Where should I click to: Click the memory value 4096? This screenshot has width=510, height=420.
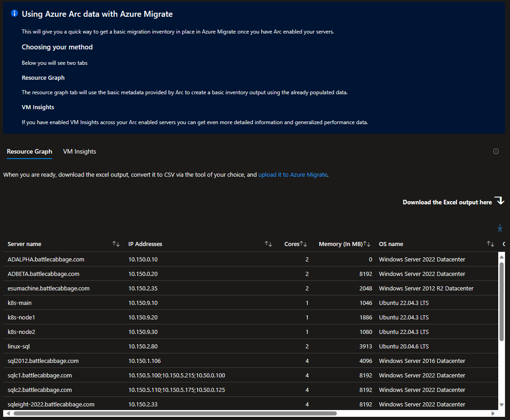tap(365, 361)
